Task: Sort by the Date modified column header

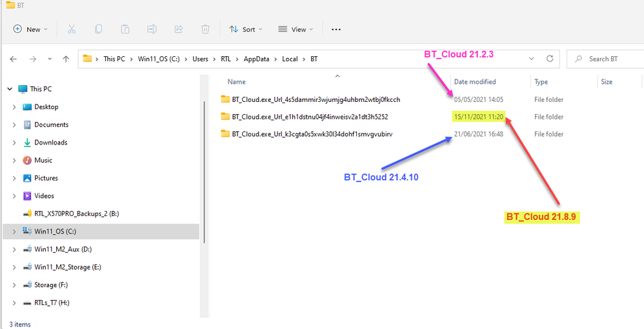Action: pos(475,82)
